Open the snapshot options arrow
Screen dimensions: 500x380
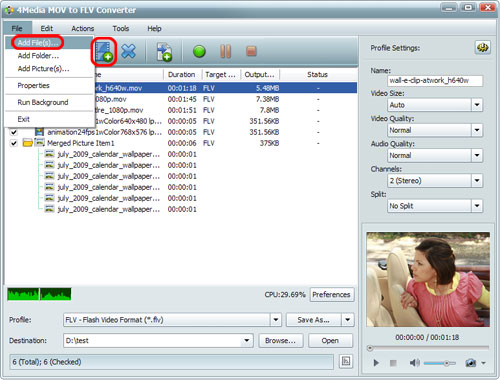point(484,363)
